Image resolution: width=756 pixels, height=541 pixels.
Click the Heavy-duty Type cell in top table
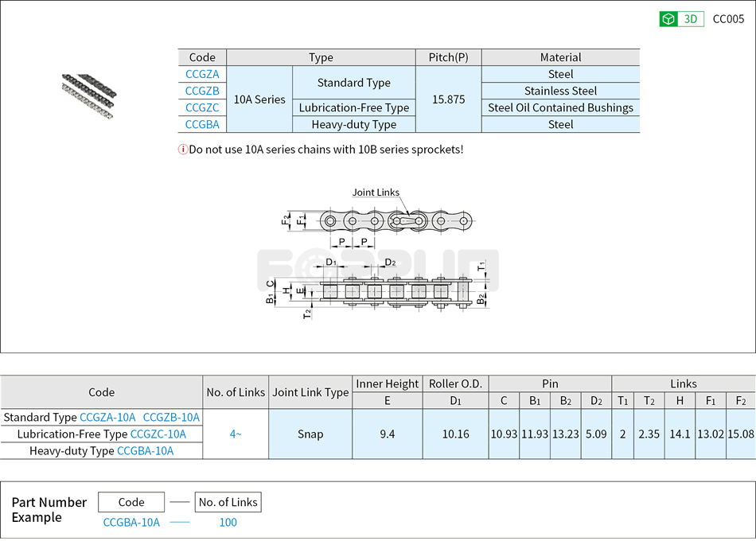point(354,124)
